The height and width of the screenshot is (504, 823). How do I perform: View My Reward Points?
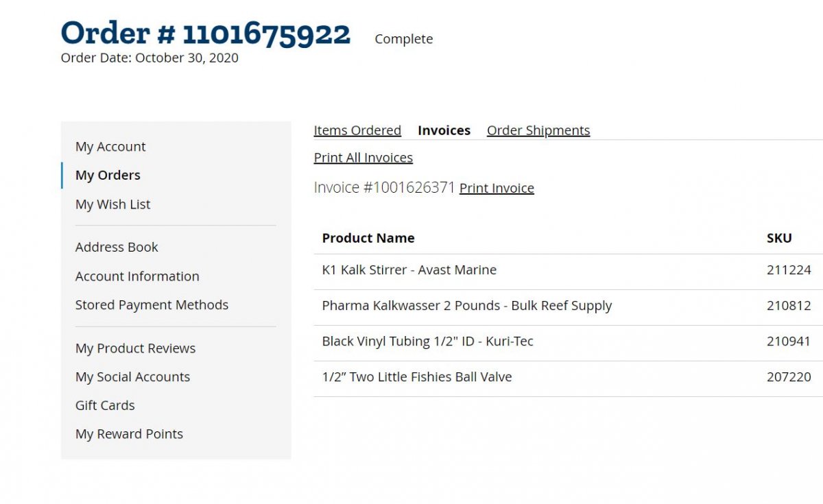(x=129, y=434)
